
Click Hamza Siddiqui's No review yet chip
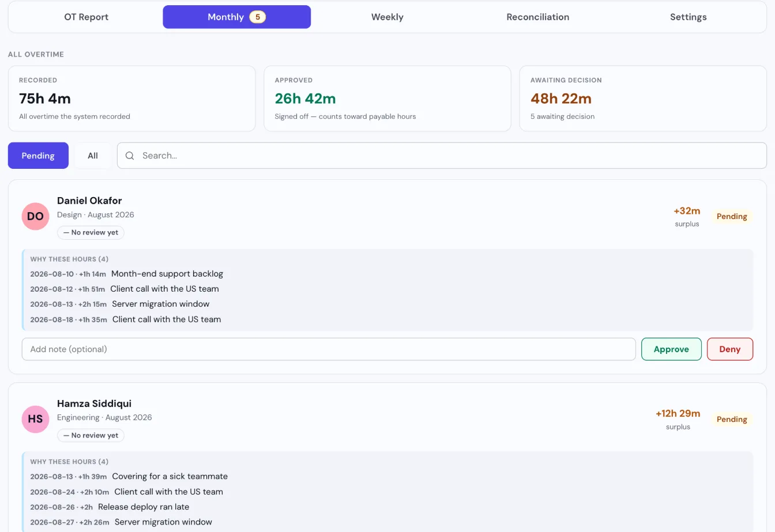[91, 435]
